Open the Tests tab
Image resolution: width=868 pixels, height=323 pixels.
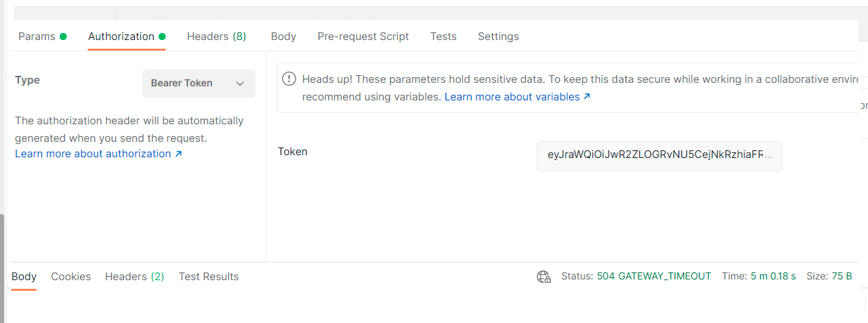point(443,37)
